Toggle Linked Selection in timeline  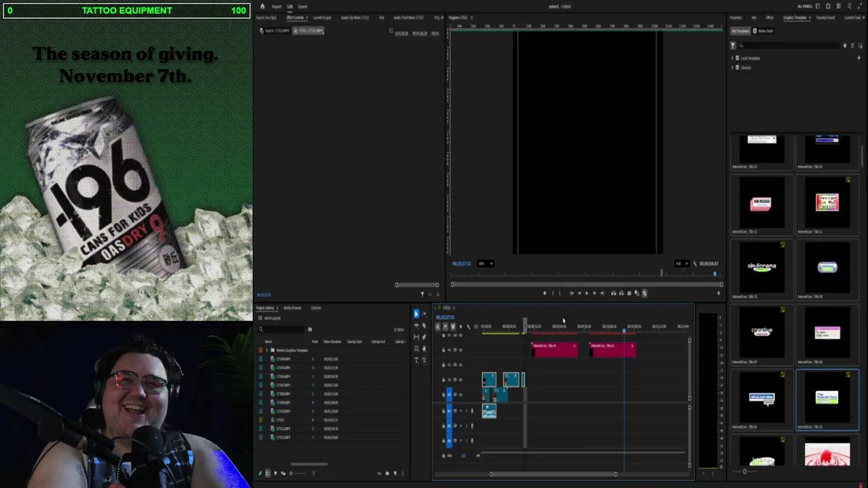(453, 327)
